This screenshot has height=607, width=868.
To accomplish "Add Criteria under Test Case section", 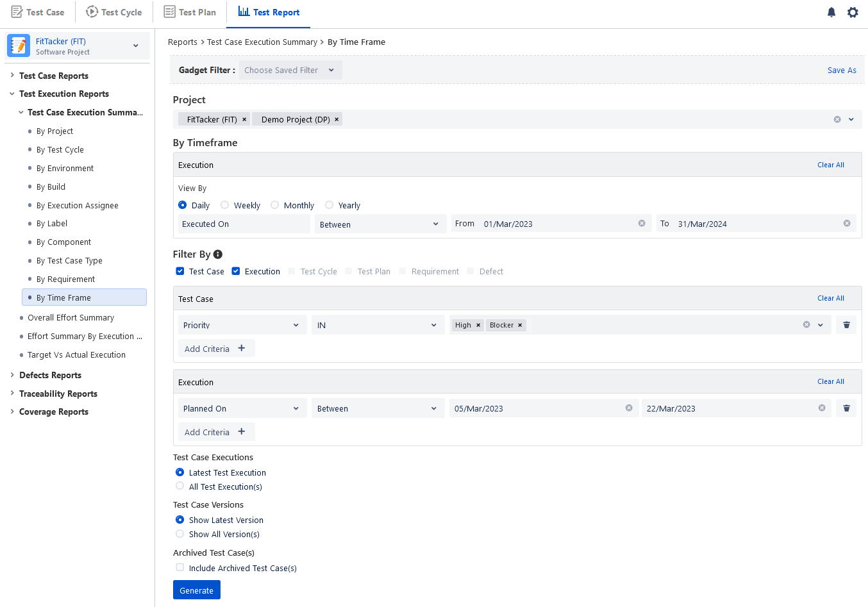I will click(217, 348).
